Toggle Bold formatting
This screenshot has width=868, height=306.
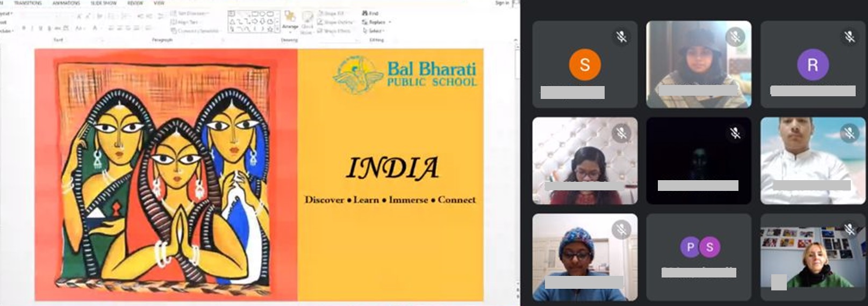24,28
